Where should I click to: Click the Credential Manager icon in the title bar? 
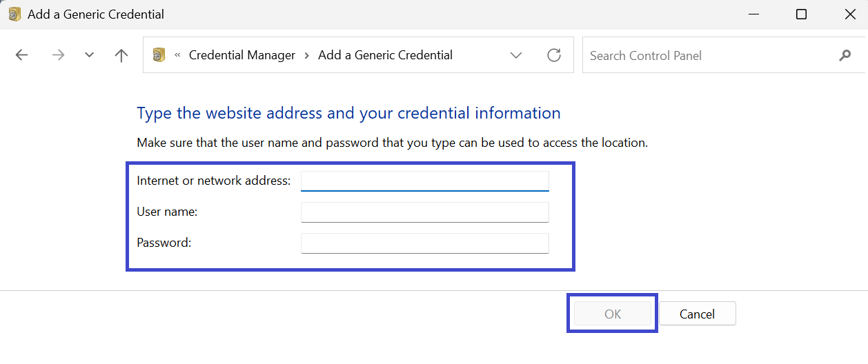pyautogui.click(x=14, y=14)
